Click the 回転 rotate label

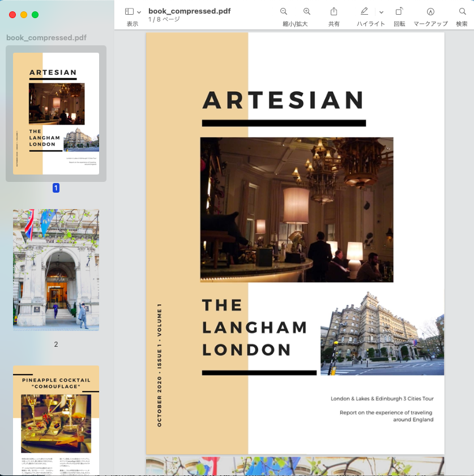pos(399,24)
